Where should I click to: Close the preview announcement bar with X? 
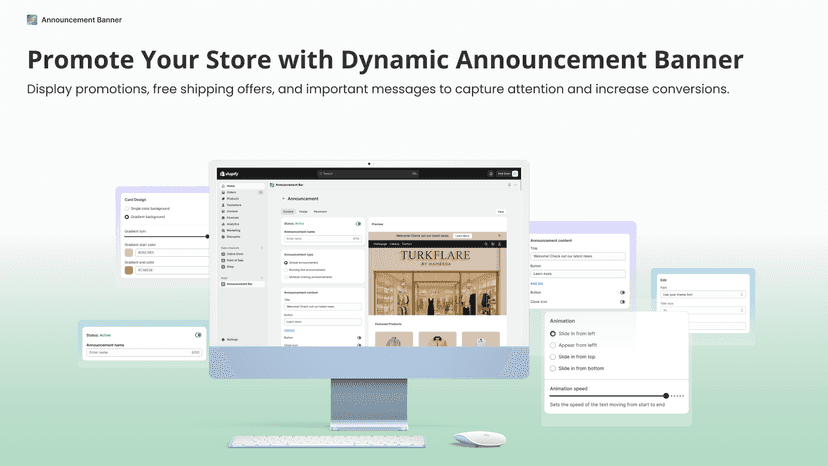(500, 236)
